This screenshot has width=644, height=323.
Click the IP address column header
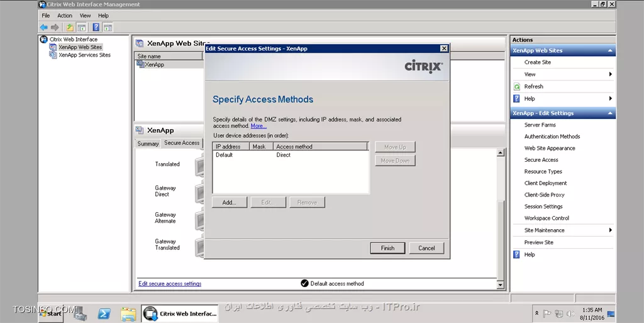click(x=231, y=146)
